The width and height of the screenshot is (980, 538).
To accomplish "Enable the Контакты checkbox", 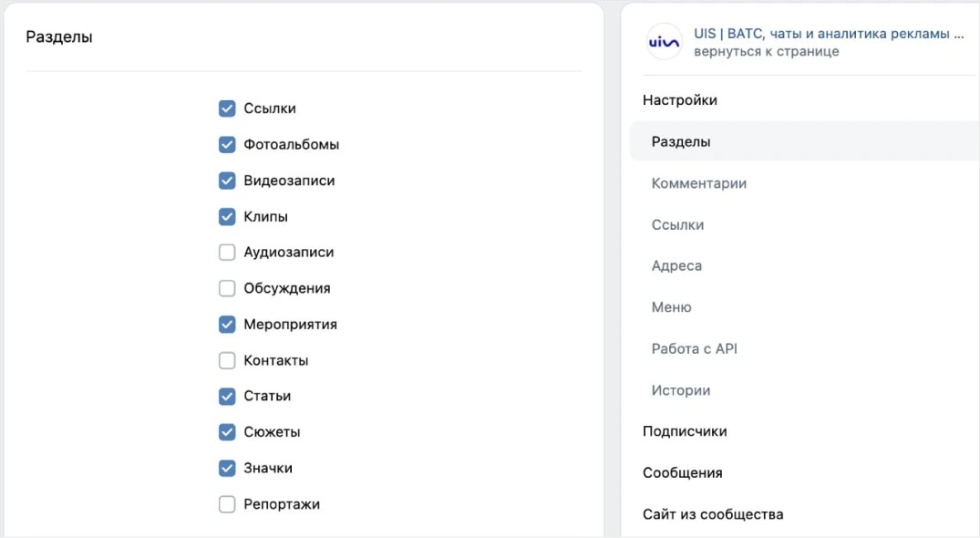I will (227, 360).
